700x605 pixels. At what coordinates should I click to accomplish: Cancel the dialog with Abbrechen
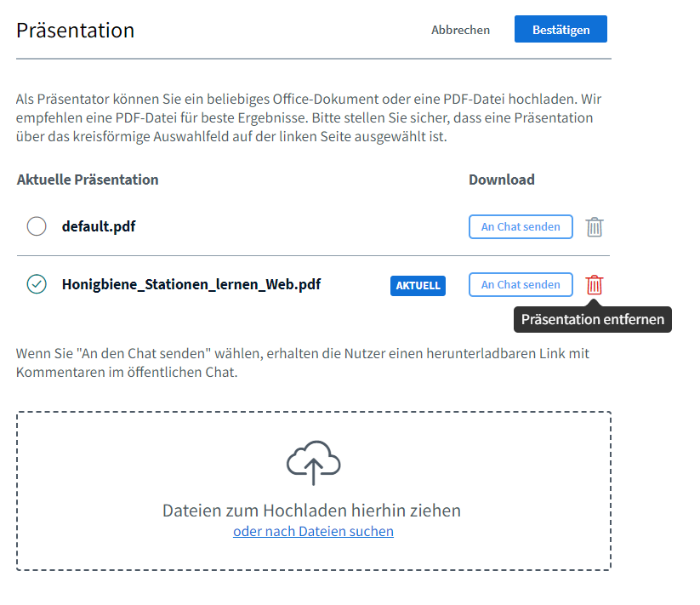coord(460,30)
